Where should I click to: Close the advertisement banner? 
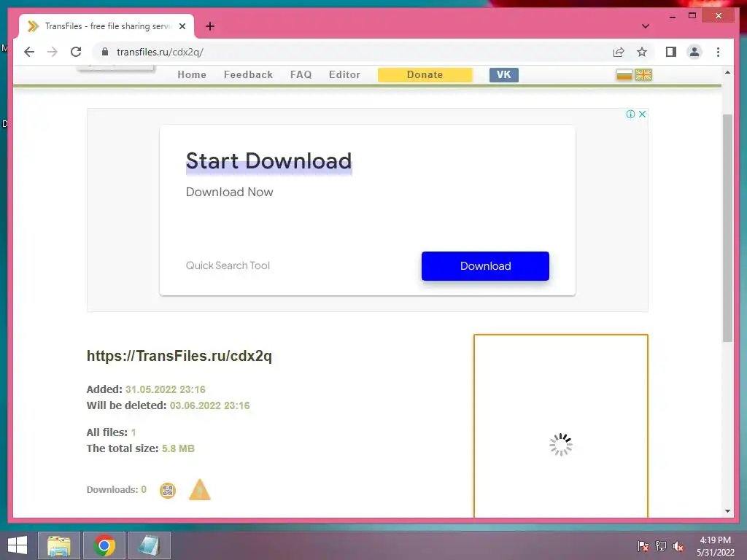[642, 114]
